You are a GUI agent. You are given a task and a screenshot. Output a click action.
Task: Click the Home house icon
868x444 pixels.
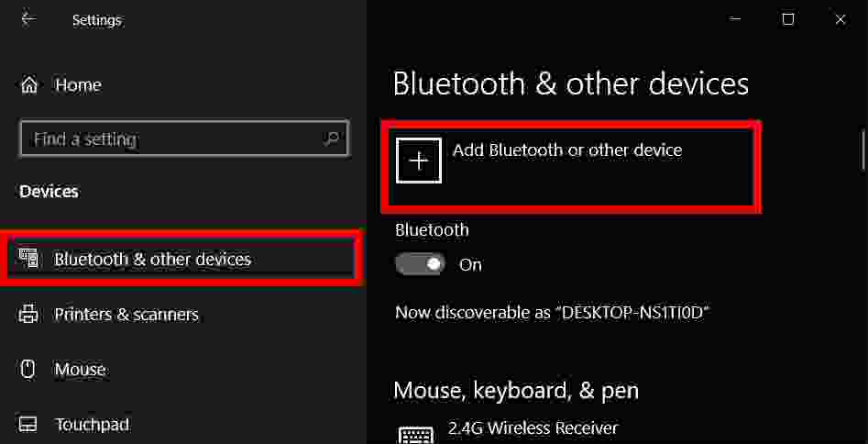click(29, 85)
